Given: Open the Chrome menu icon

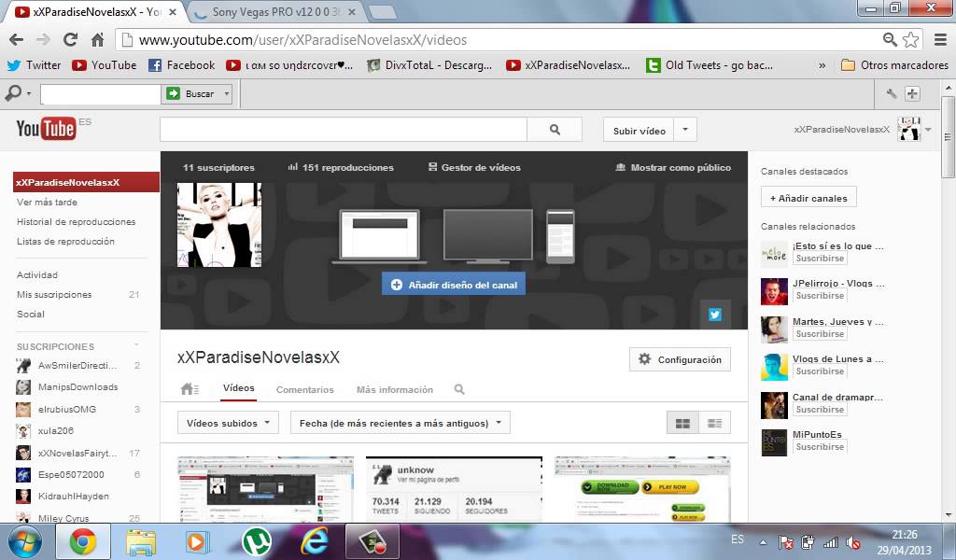Looking at the screenshot, I should [941, 40].
